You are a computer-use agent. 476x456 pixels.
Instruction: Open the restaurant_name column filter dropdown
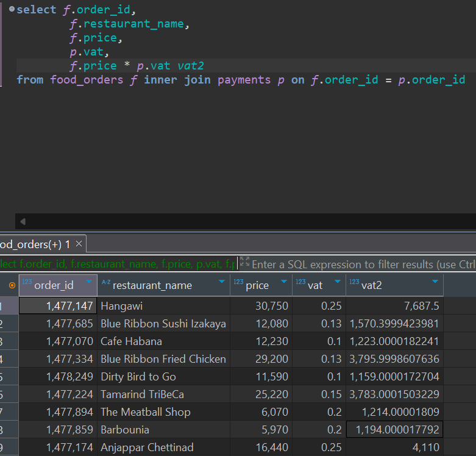(x=222, y=282)
